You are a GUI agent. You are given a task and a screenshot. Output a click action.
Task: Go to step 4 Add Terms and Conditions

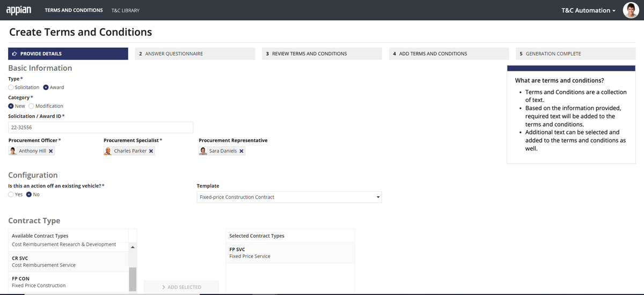click(449, 54)
